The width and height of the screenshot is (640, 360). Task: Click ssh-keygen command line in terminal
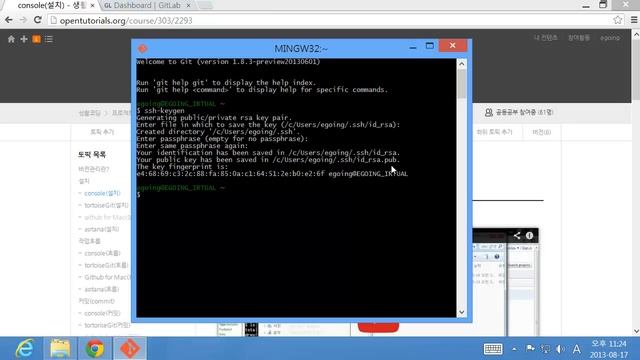coord(160,111)
